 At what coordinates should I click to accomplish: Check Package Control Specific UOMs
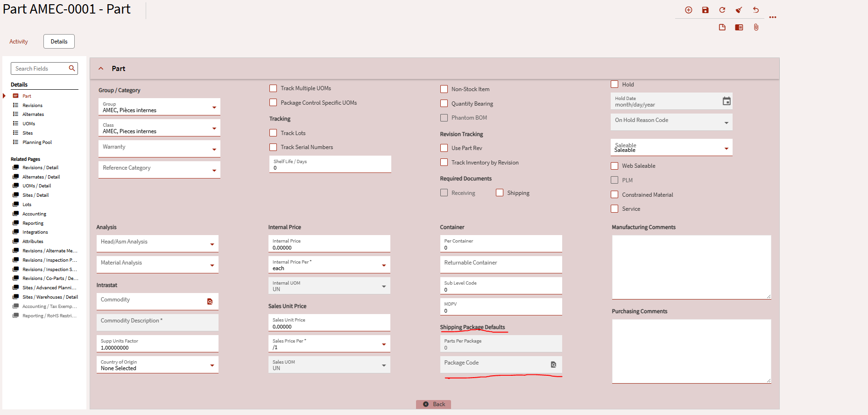coord(273,102)
